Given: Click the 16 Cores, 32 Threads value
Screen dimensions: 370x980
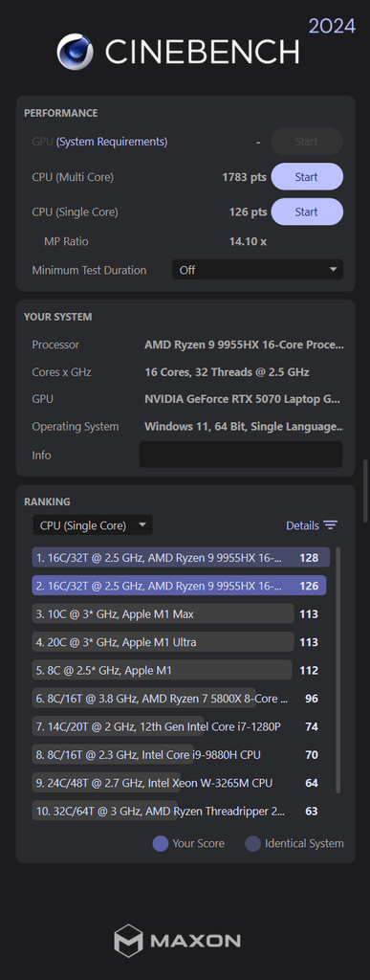Looking at the screenshot, I should (227, 372).
